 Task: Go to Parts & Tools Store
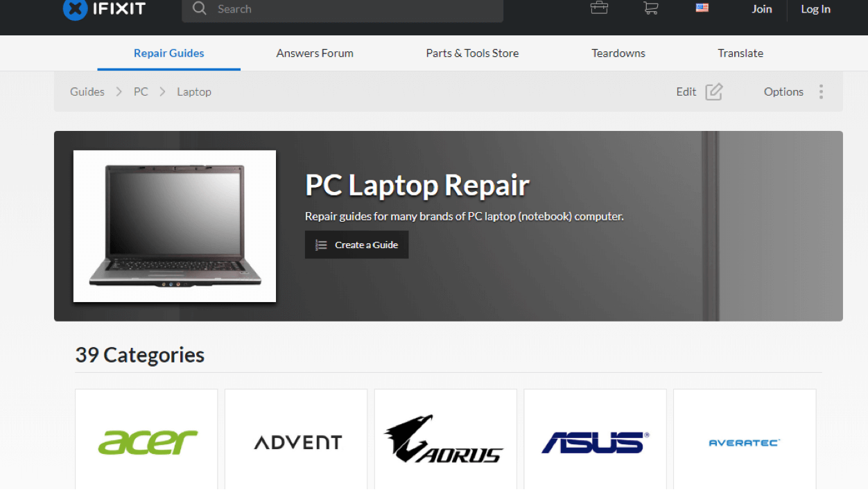coord(472,53)
